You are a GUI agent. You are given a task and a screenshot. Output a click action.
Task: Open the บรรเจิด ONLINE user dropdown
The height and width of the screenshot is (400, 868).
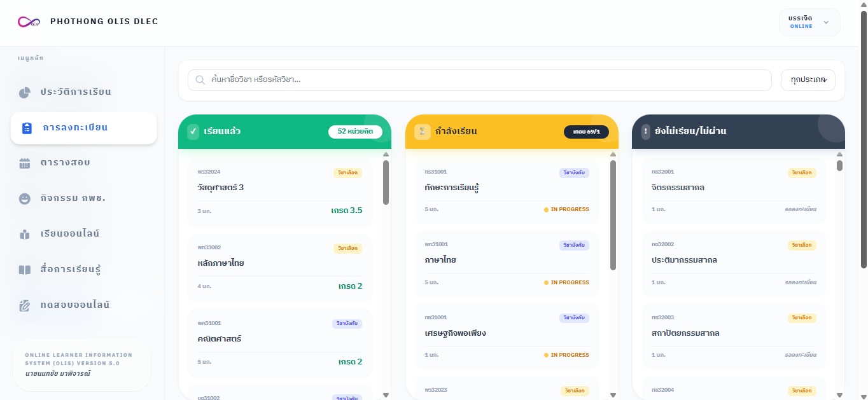(x=809, y=22)
